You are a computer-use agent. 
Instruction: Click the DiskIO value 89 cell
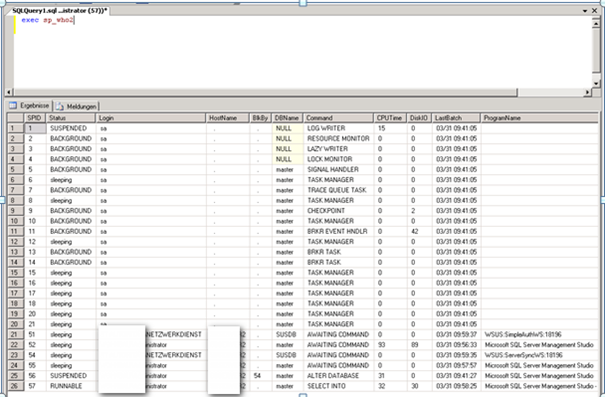pyautogui.click(x=419, y=345)
